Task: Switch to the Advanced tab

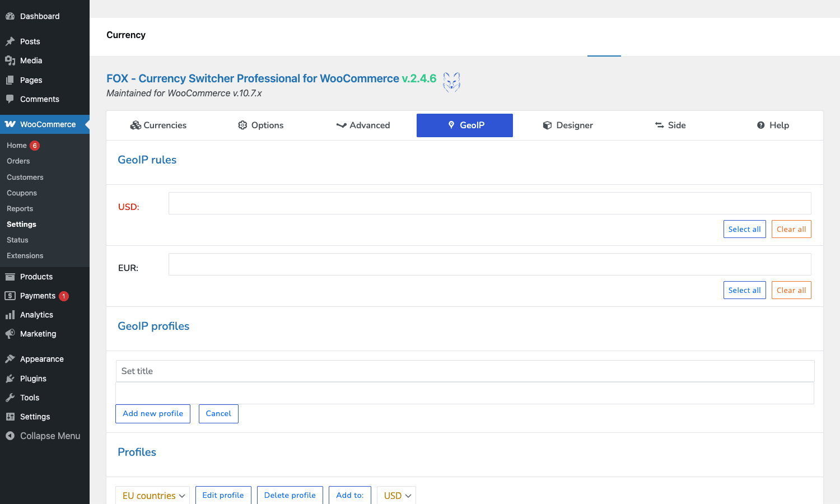Action: point(363,125)
